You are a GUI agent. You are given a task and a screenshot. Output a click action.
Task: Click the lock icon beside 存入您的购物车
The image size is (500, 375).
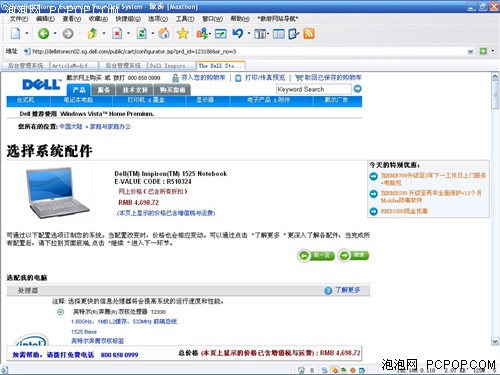coord(175,78)
